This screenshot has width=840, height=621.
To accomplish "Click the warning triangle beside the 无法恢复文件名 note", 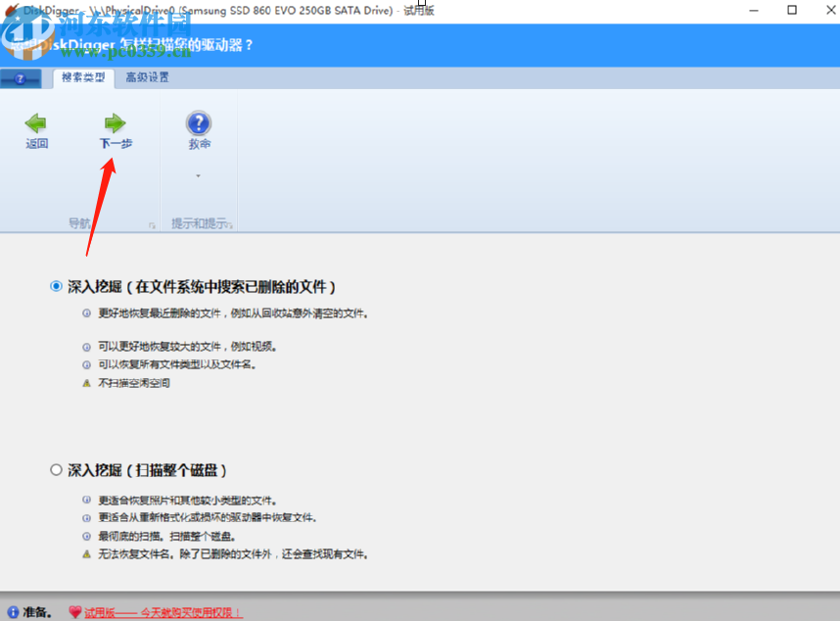I will [x=86, y=554].
